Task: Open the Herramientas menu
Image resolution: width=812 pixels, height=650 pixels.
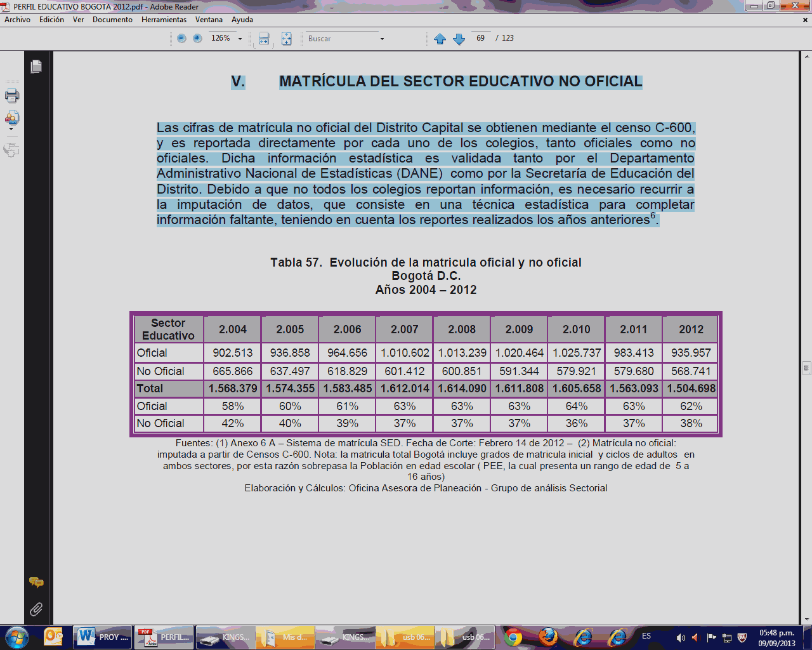Action: coord(164,20)
